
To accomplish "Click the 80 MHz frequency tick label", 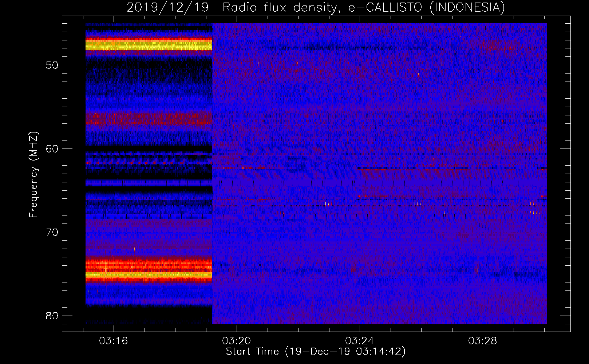I will point(52,316).
